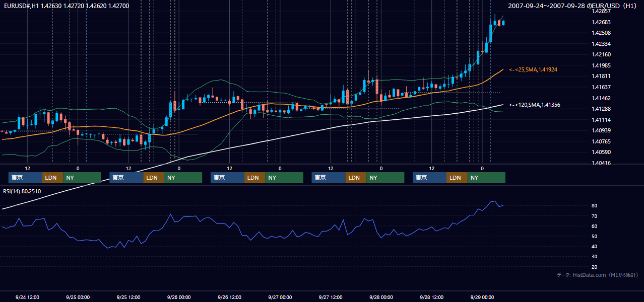Click the RSI level 50 label
644x302 pixels.
tap(594, 236)
